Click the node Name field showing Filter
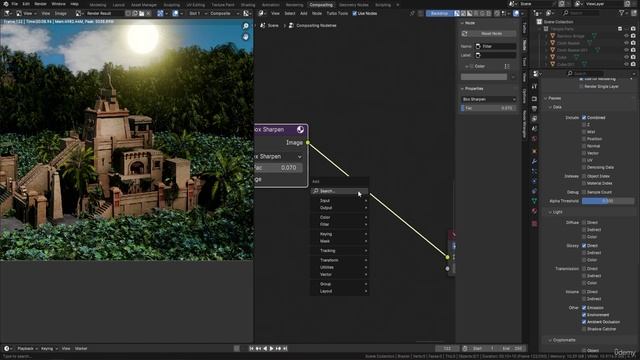640x360 pixels. (495, 46)
